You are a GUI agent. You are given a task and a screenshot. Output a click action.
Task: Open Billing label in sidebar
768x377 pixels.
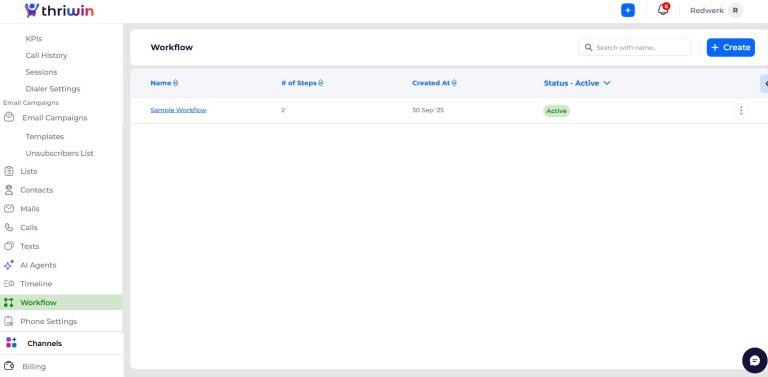point(34,367)
